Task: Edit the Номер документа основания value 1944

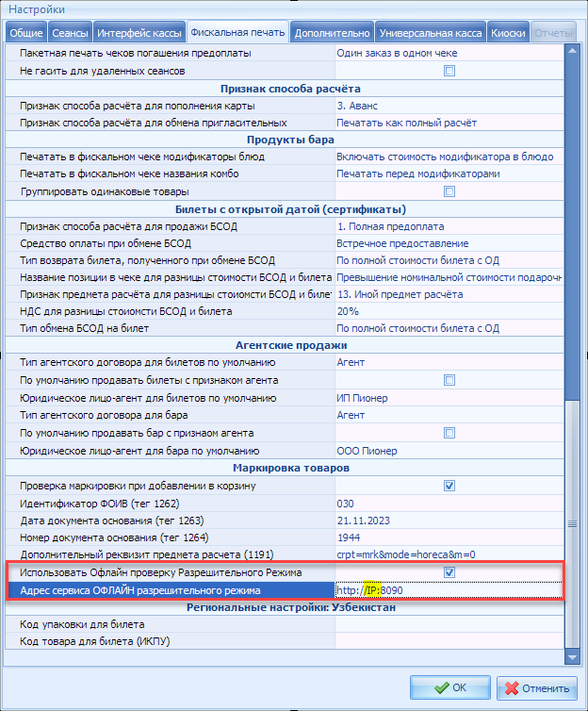Action: [x=449, y=537]
